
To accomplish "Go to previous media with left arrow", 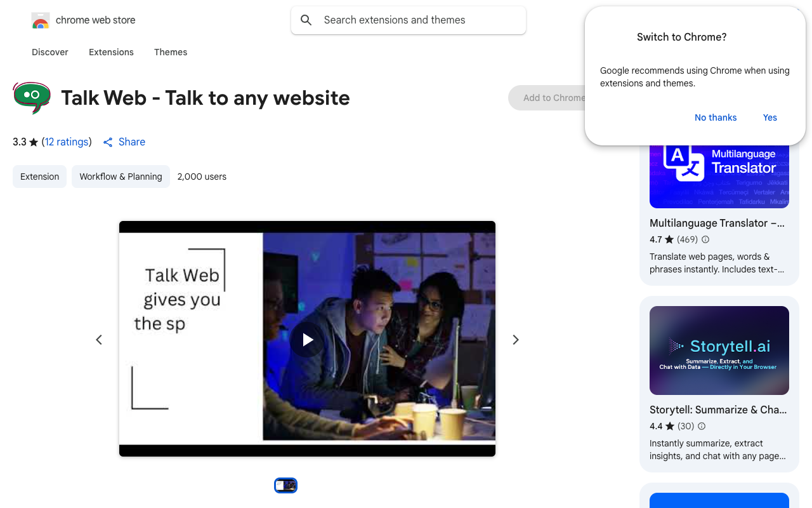I will click(x=99, y=340).
